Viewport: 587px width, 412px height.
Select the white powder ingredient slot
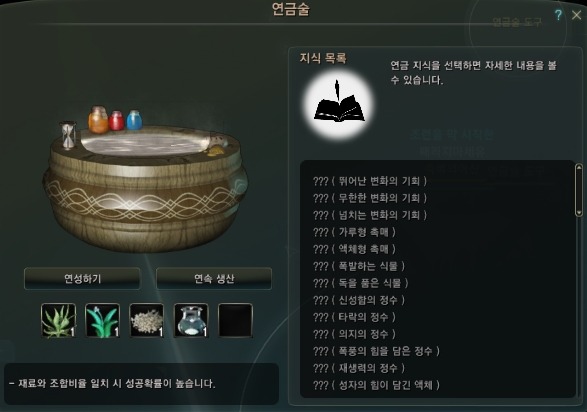pos(147,321)
